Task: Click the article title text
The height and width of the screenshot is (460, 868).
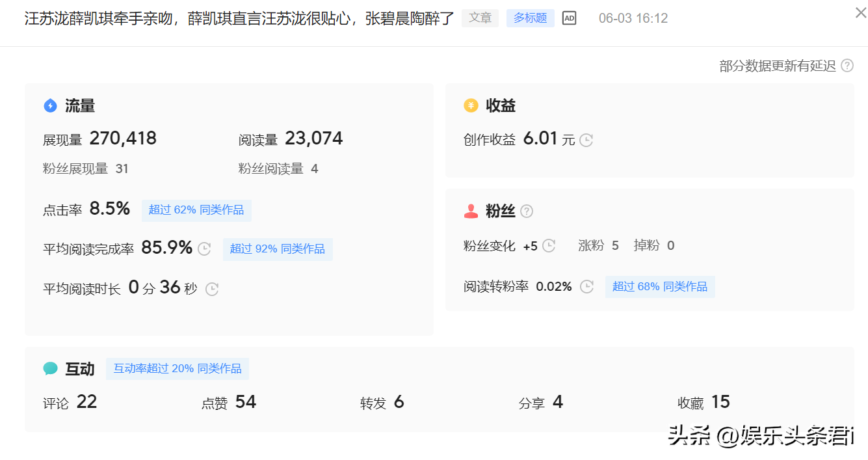Action: click(239, 18)
